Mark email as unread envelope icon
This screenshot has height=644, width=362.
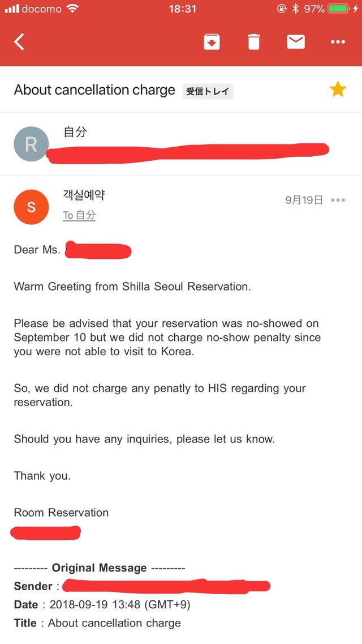pos(296,42)
